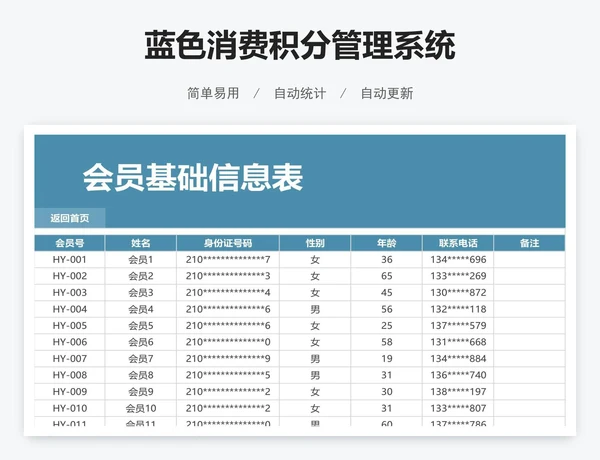This screenshot has width=600, height=460.
Task: Click gender cell 男 for HY-007
Action: click(x=315, y=359)
